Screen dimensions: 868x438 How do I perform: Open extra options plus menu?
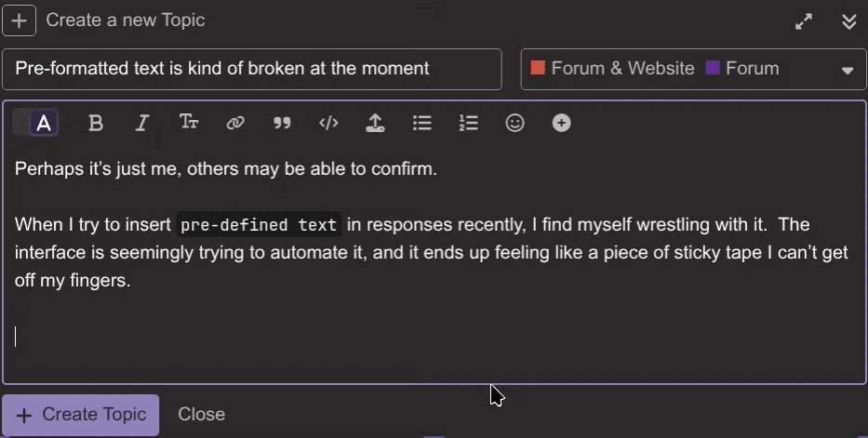[561, 123]
